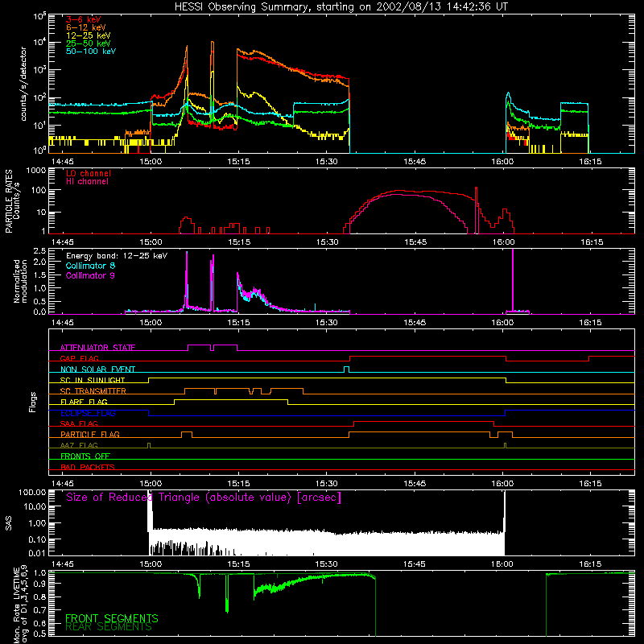Click the '2.5' tick in modulation panel

point(39,251)
